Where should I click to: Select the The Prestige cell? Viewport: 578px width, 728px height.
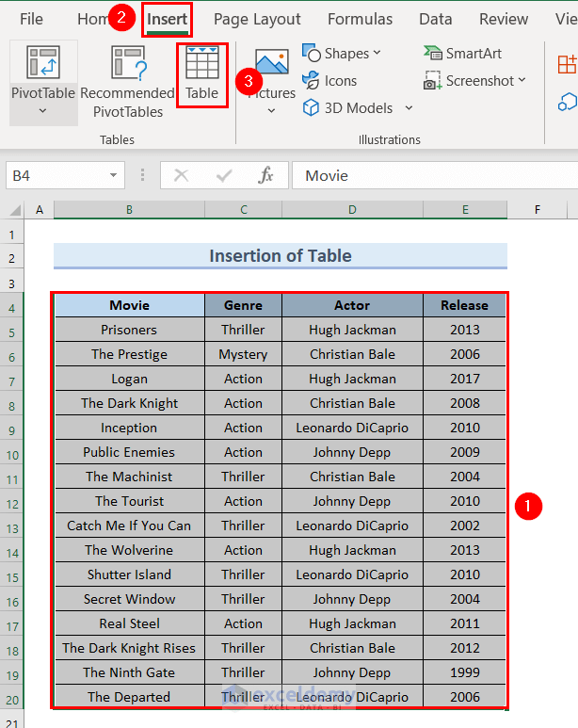tap(130, 354)
